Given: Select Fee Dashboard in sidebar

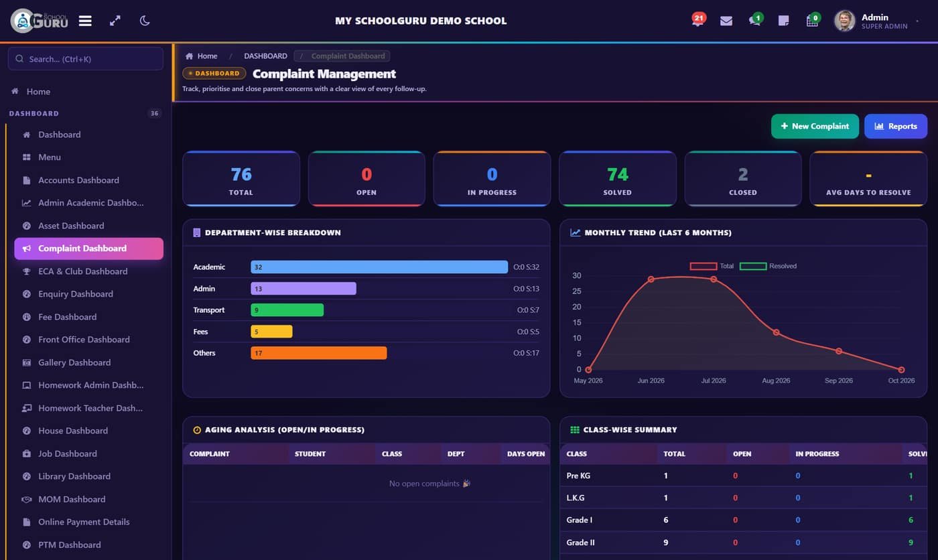Looking at the screenshot, I should (88, 317).
